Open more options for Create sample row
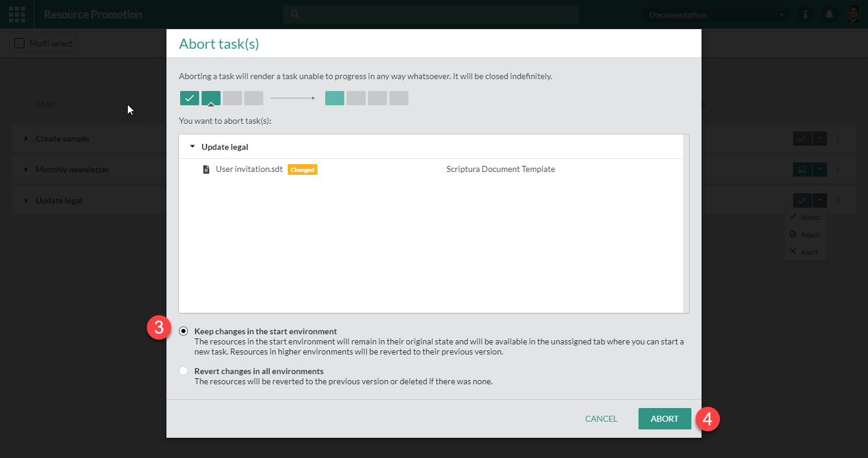 (838, 138)
